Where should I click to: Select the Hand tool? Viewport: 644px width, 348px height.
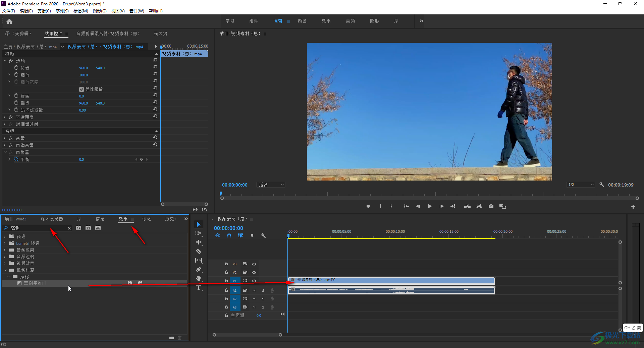(x=199, y=278)
